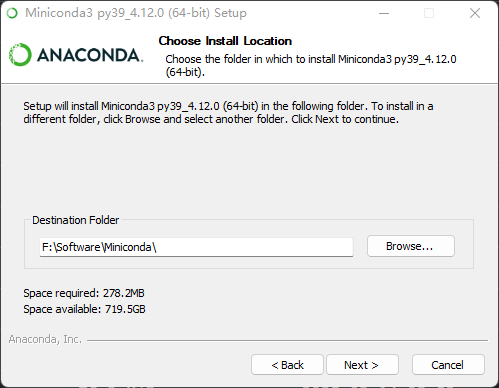
Task: Place cursor after F:\Software\Miniconda\ text
Action: (x=157, y=247)
